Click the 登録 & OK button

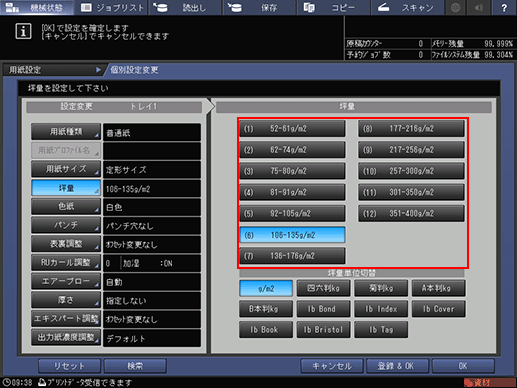coord(397,366)
